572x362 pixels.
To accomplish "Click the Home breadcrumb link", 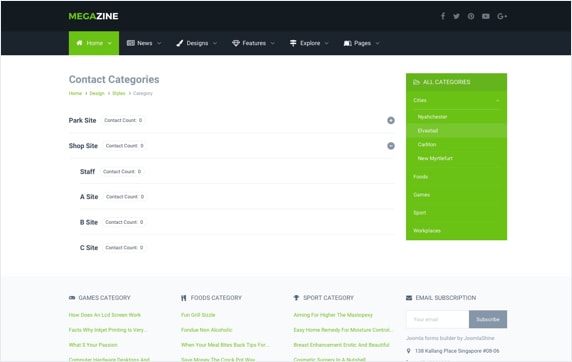I will point(75,93).
